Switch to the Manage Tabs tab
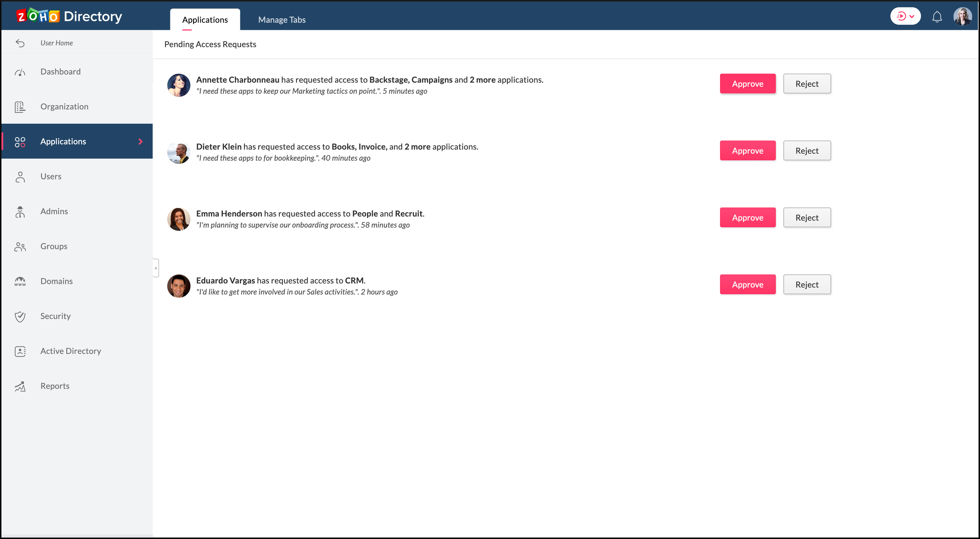This screenshot has width=980, height=539. 281,19
